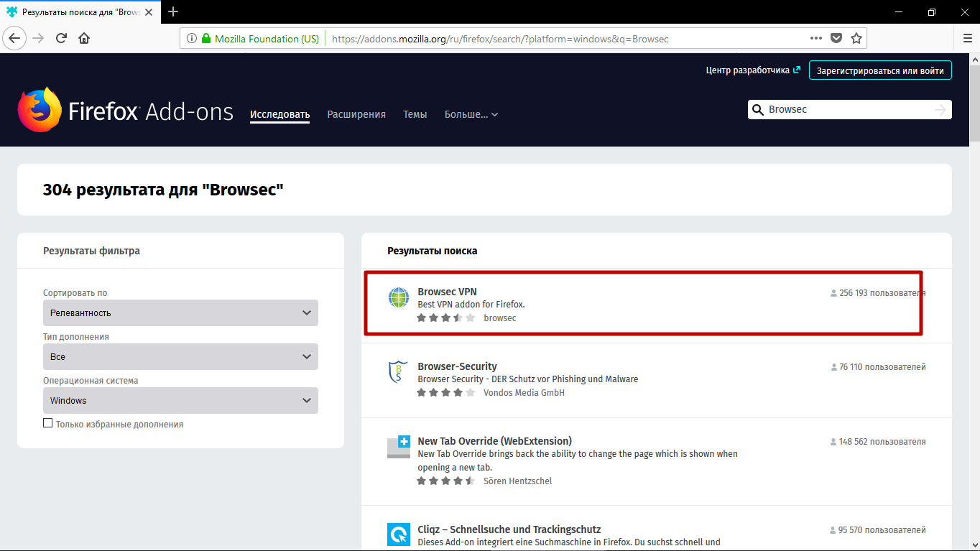Open page actions three-dot menu
Screen dimensions: 980x551
tap(816, 38)
